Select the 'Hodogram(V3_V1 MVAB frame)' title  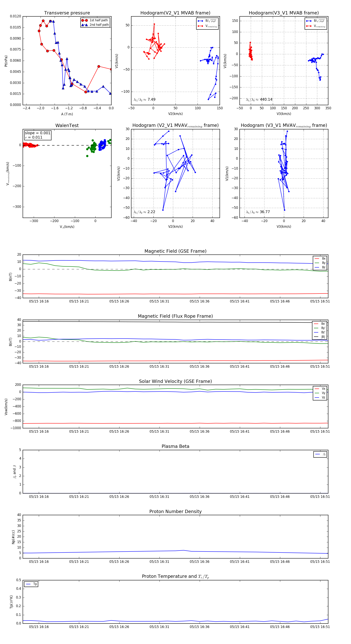[284, 13]
